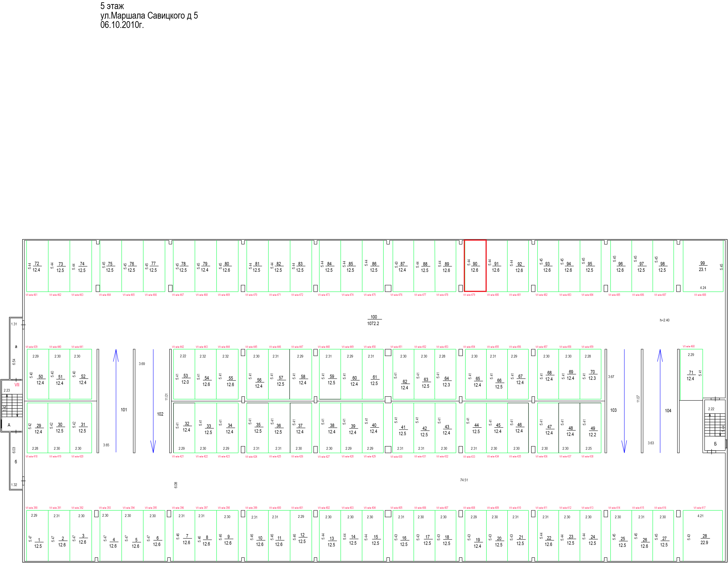
Task: Click the central area label 100 / 1072.2
Action: click(374, 320)
